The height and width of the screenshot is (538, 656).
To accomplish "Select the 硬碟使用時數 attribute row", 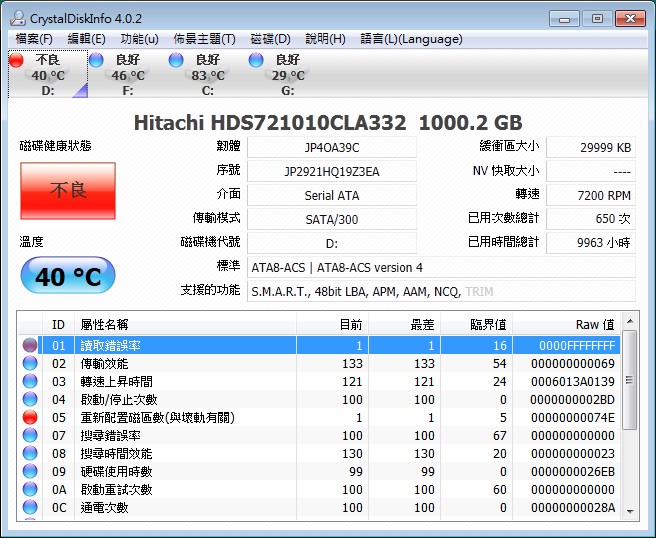I will pos(320,471).
